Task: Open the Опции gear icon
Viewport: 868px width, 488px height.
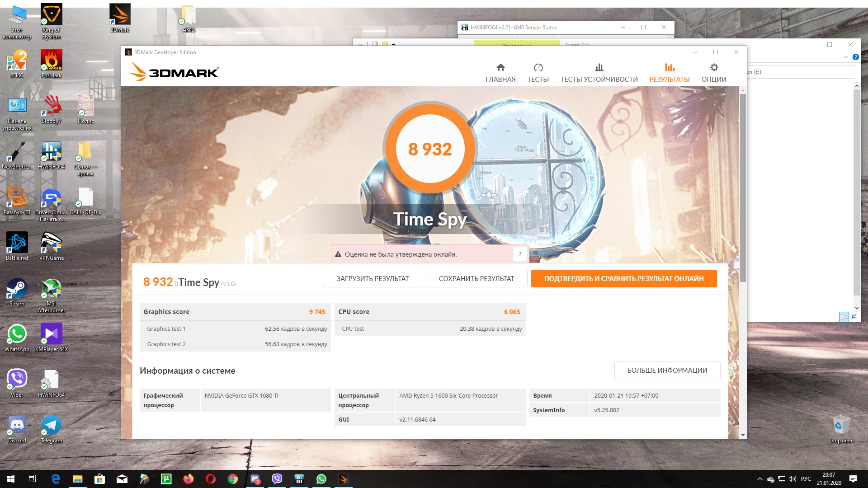Action: (714, 68)
